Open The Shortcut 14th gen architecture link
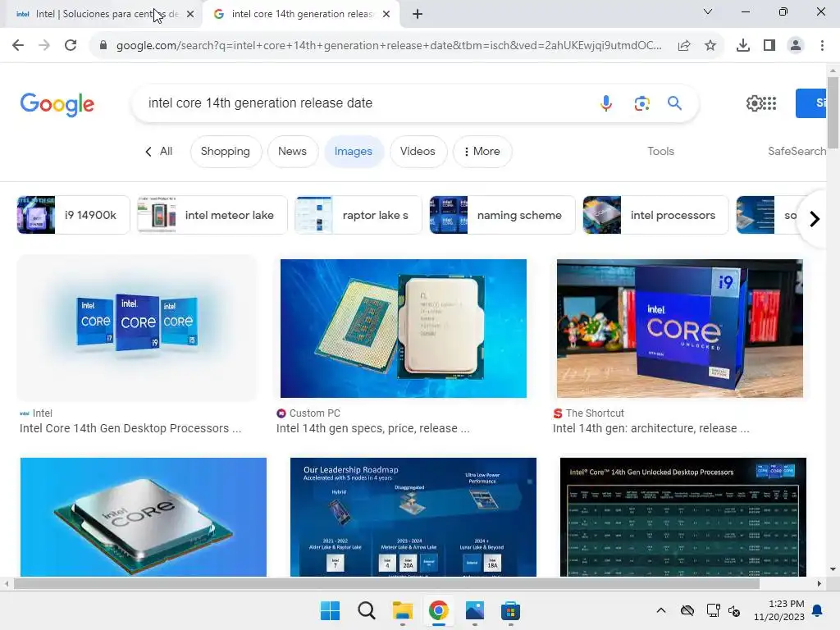Screen dimensions: 840x630 tap(651, 428)
